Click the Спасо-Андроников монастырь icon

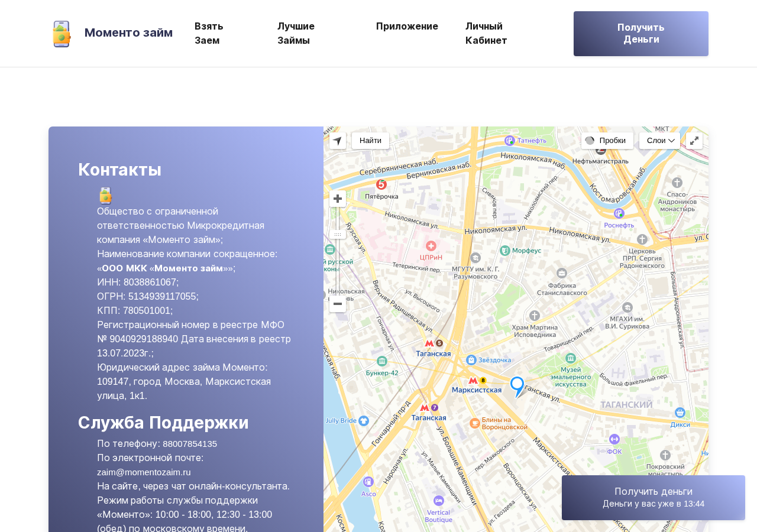click(x=677, y=183)
